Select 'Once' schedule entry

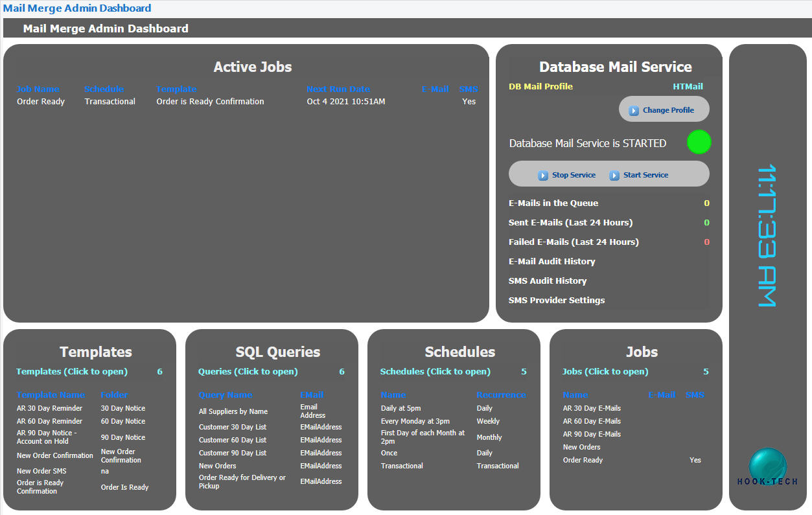click(389, 453)
